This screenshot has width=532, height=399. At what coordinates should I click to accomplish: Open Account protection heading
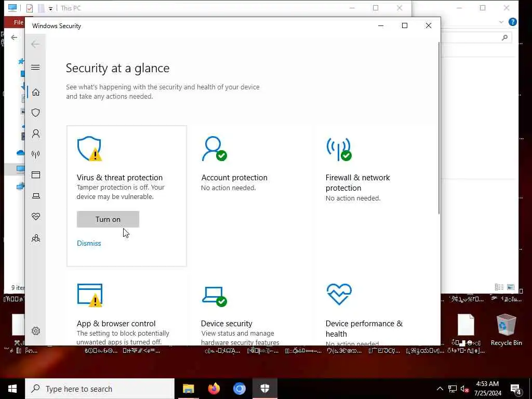point(234,178)
